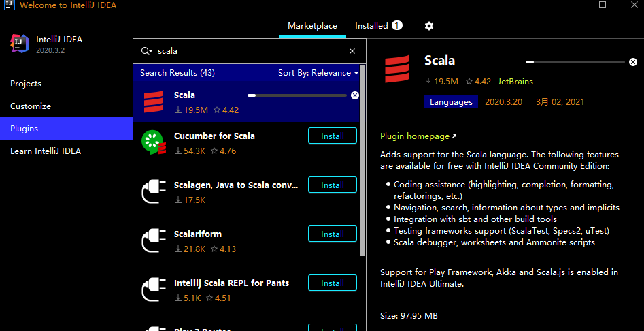Select the Scala plugin logo in results

(x=154, y=101)
